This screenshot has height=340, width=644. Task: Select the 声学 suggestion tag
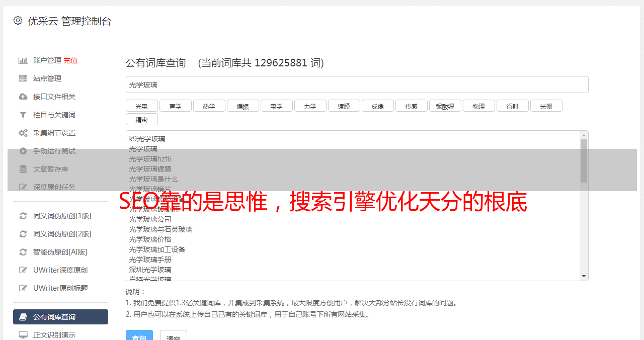[x=175, y=106]
